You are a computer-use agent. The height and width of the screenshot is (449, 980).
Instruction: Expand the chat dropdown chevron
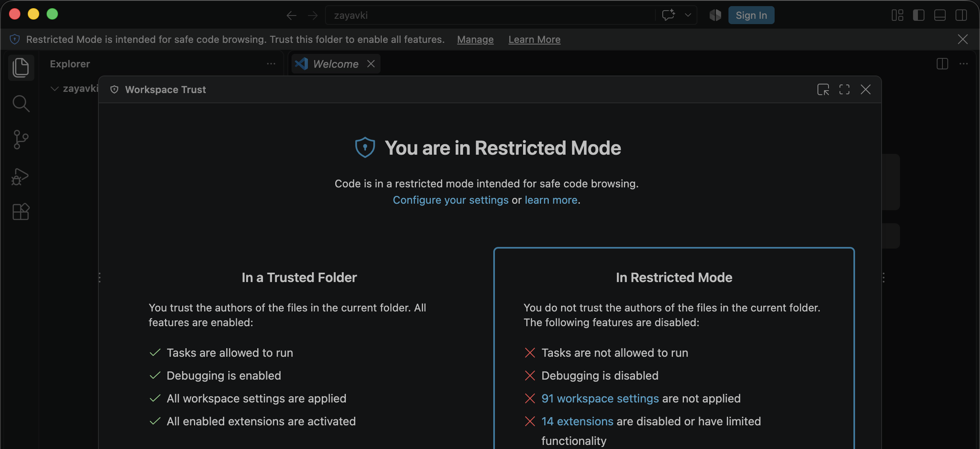coord(688,15)
